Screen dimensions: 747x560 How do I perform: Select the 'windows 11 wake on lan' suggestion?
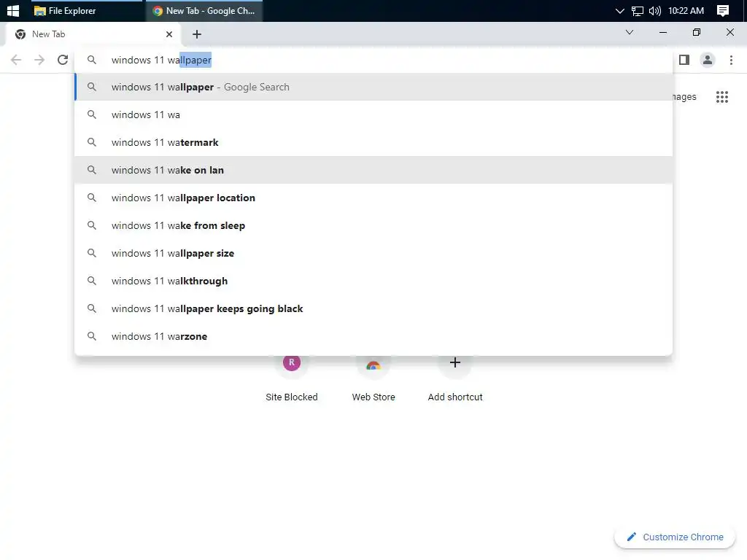(373, 170)
